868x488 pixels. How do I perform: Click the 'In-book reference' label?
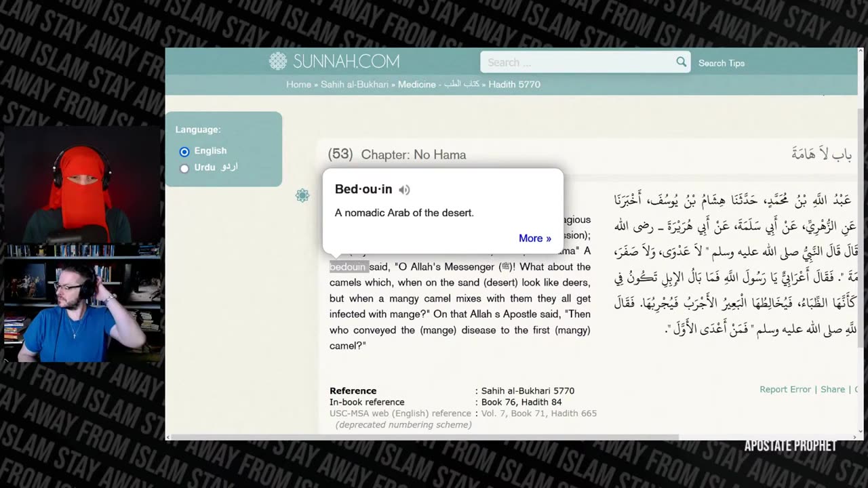click(367, 402)
